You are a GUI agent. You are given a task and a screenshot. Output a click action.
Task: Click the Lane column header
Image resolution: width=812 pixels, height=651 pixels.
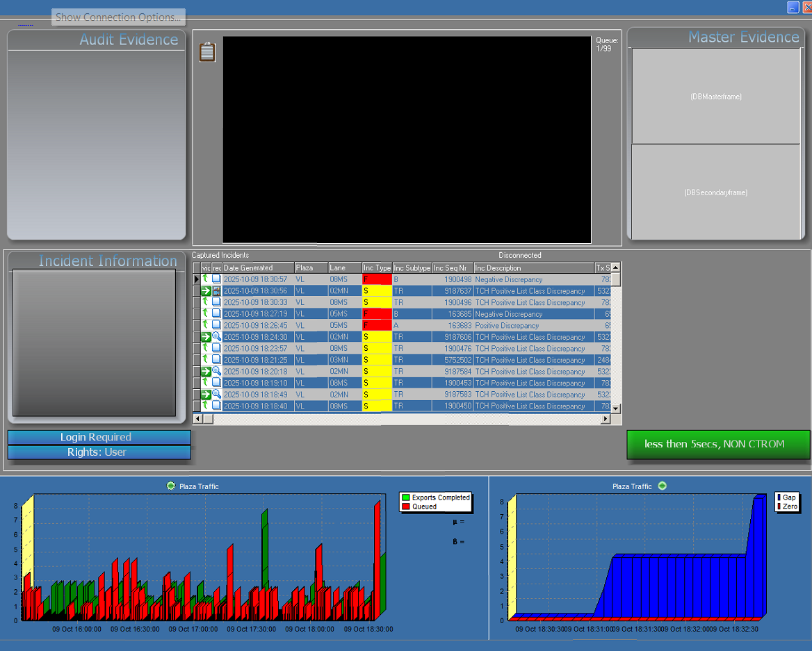345,268
